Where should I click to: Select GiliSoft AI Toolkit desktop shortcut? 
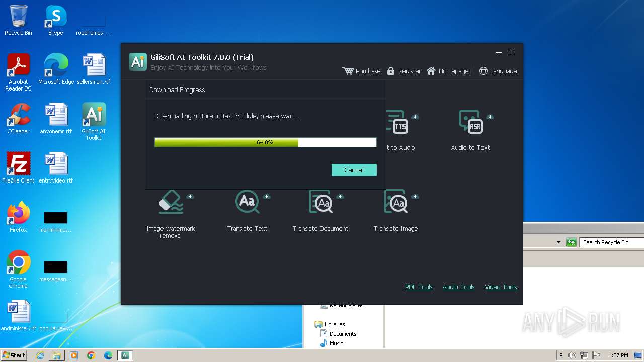coord(94,122)
